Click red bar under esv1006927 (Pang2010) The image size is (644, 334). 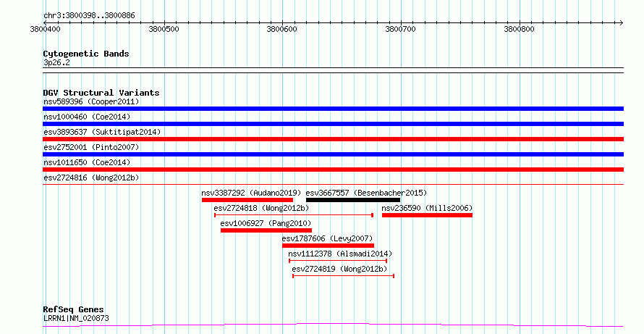pyautogui.click(x=266, y=230)
